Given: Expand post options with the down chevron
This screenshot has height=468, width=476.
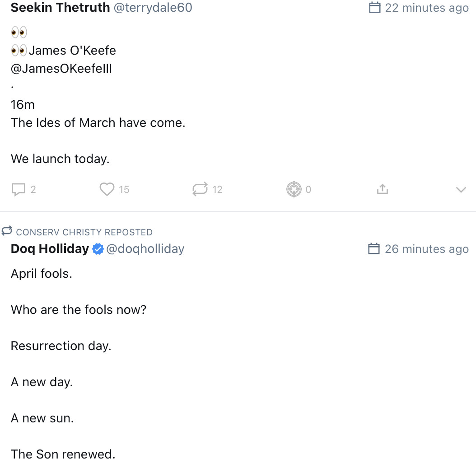Looking at the screenshot, I should 461,190.
